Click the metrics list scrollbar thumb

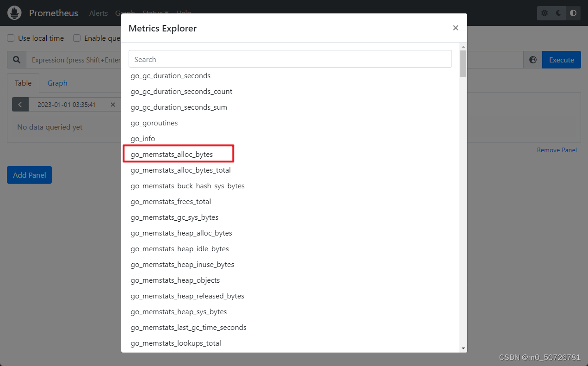click(463, 63)
